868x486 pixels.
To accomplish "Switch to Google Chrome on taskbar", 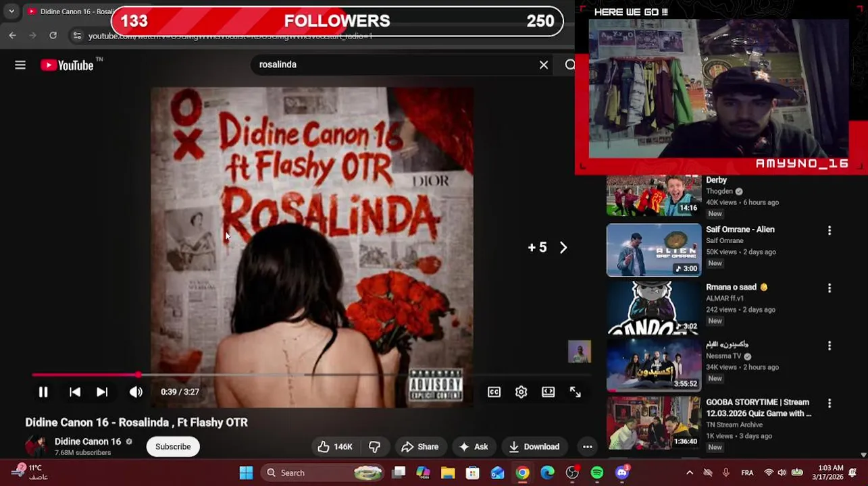I will [x=523, y=473].
